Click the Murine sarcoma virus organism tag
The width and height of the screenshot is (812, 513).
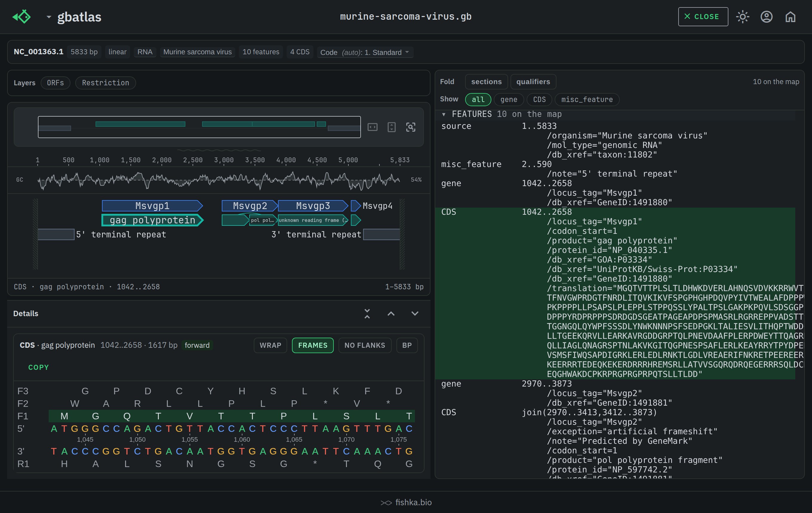click(198, 52)
